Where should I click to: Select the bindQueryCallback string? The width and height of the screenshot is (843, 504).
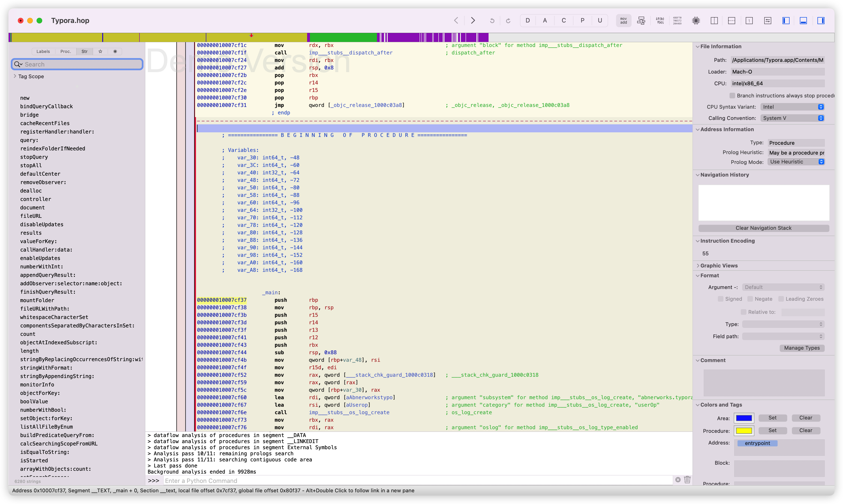(47, 106)
